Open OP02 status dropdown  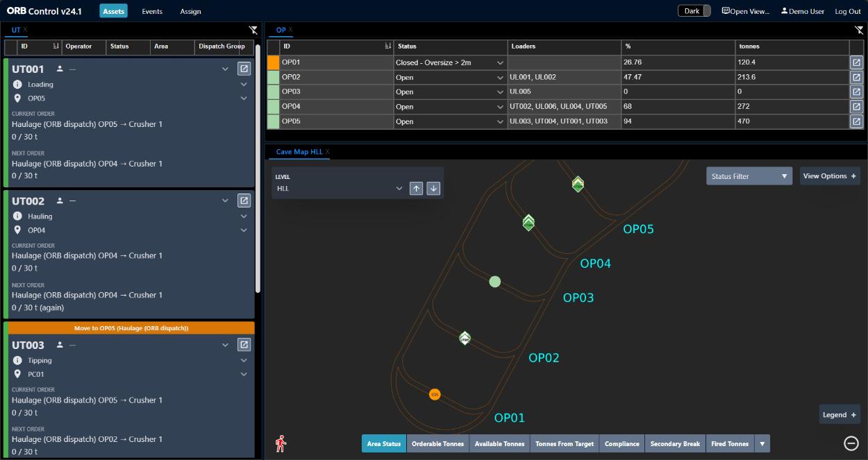450,77
